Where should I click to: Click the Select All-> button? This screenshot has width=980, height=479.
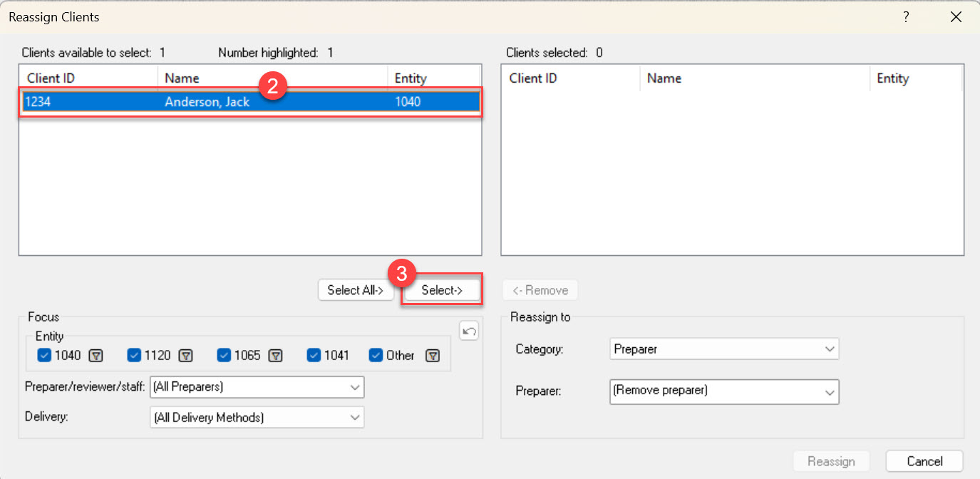pos(356,290)
